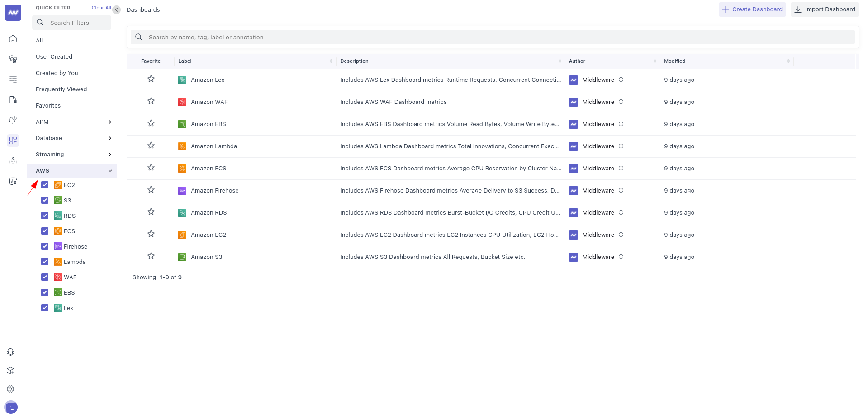868x418 pixels.
Task: Select the highlighted Dashboards sidebar icon
Action: (13, 141)
